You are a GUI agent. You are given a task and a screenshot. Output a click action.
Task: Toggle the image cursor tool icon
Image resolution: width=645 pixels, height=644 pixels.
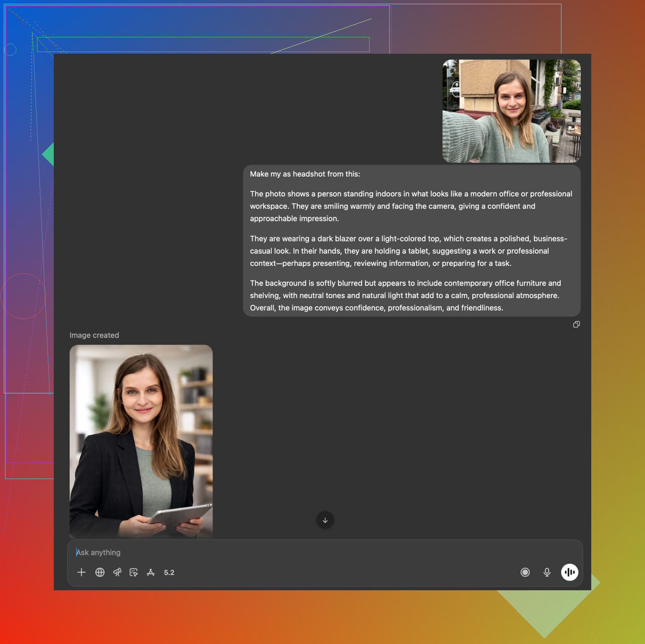click(x=134, y=572)
